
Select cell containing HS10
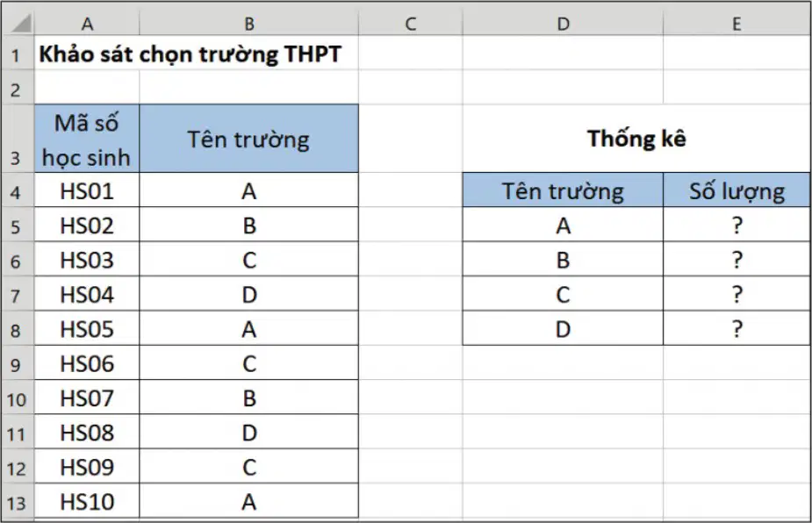coord(87,501)
